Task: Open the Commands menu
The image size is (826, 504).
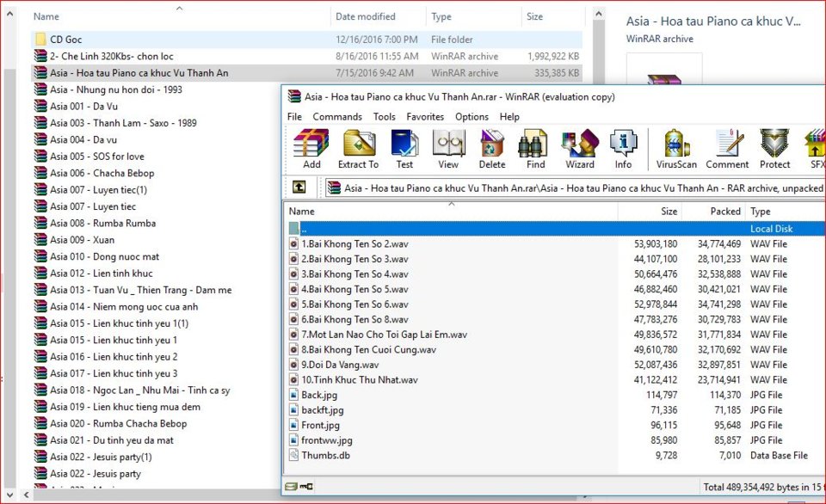Action: coord(337,117)
